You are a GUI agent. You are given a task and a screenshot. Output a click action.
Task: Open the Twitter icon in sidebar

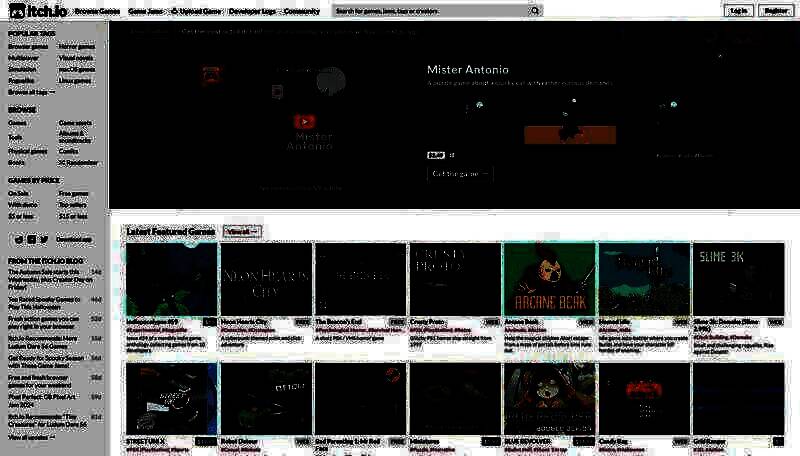(x=44, y=239)
